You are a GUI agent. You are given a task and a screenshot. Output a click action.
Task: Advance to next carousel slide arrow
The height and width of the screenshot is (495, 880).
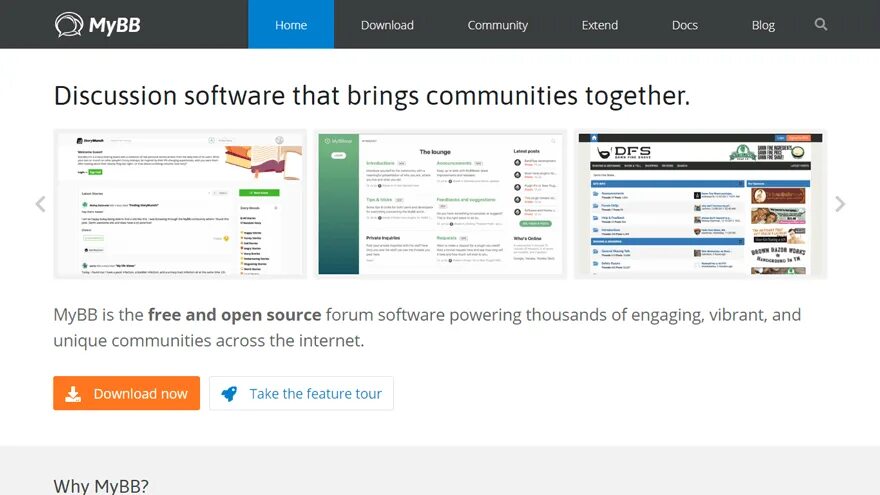840,204
